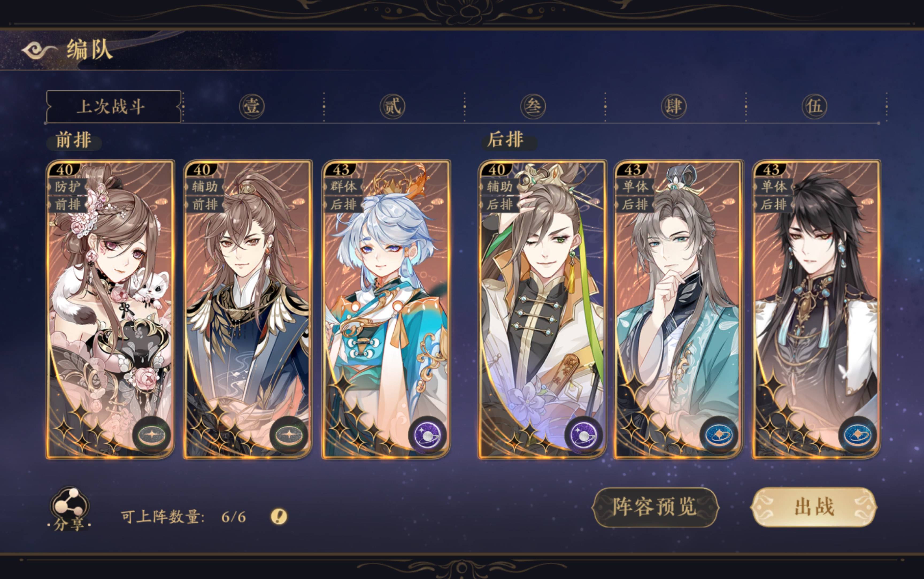924x579 pixels.
Task: Switch to team preset 壹
Action: (252, 106)
